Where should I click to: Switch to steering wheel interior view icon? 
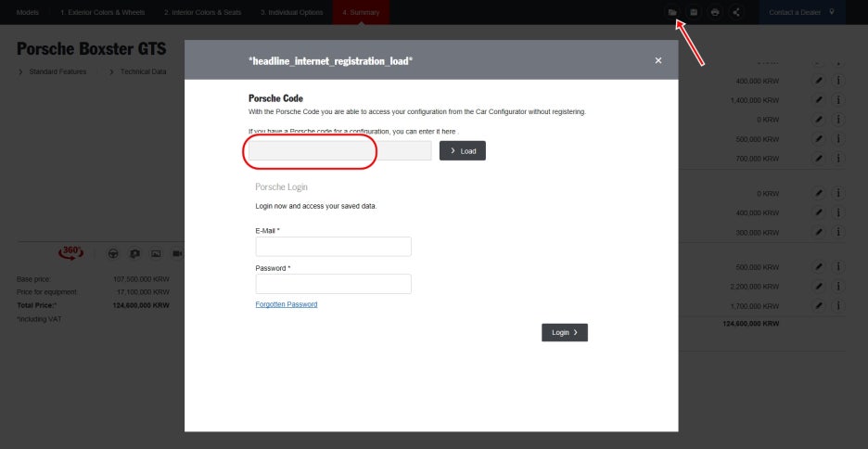click(113, 253)
